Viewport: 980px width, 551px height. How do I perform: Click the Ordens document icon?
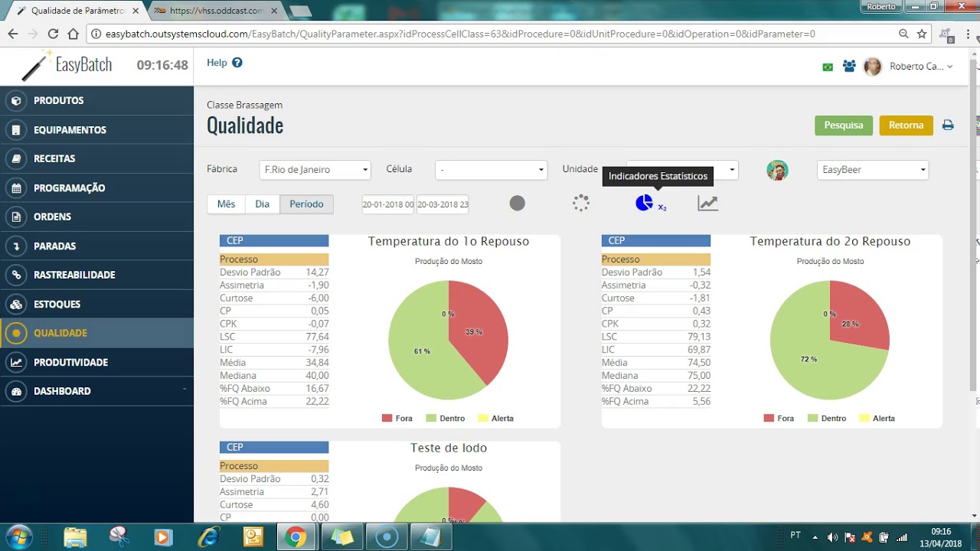click(16, 217)
